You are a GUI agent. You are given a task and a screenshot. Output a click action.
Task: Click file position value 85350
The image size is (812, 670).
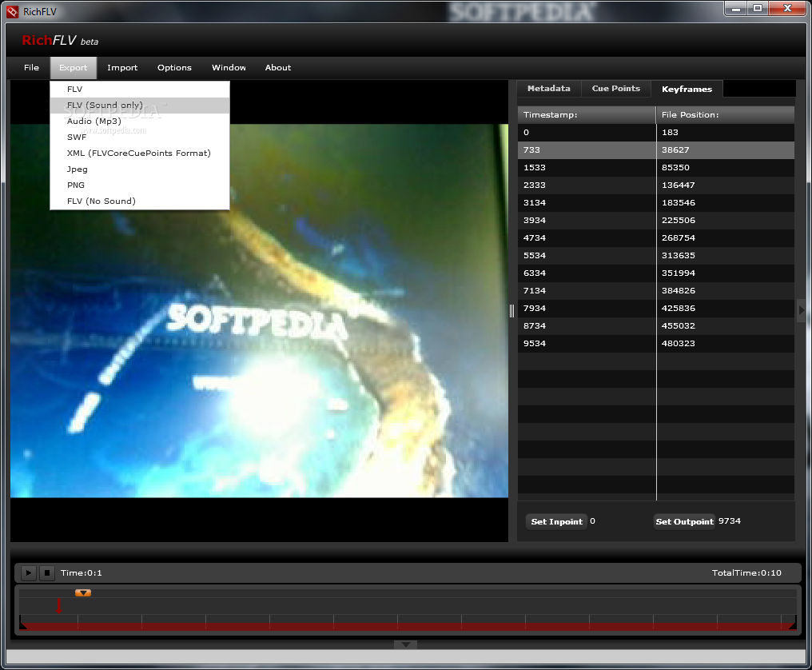(x=675, y=168)
